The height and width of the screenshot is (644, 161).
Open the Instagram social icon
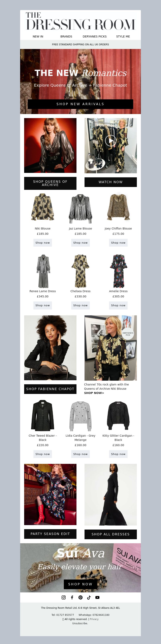pos(64,597)
